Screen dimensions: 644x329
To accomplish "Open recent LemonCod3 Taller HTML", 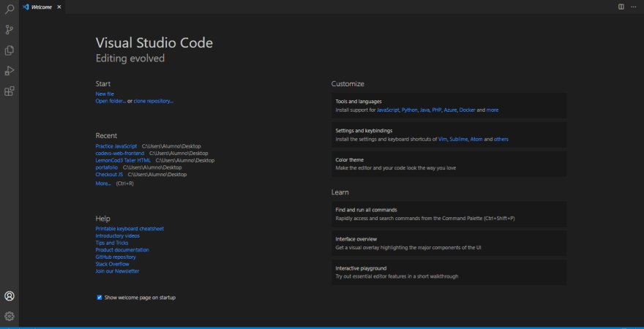I will (x=123, y=160).
